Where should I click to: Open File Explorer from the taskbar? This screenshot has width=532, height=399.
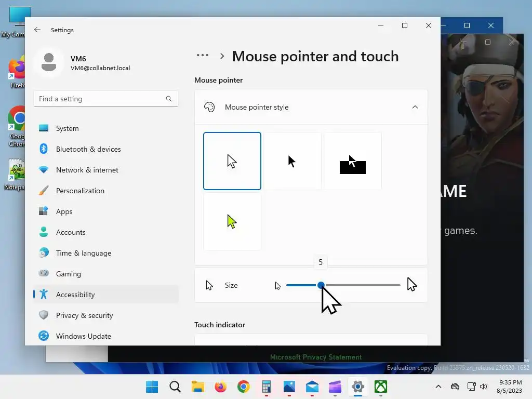tap(198, 387)
